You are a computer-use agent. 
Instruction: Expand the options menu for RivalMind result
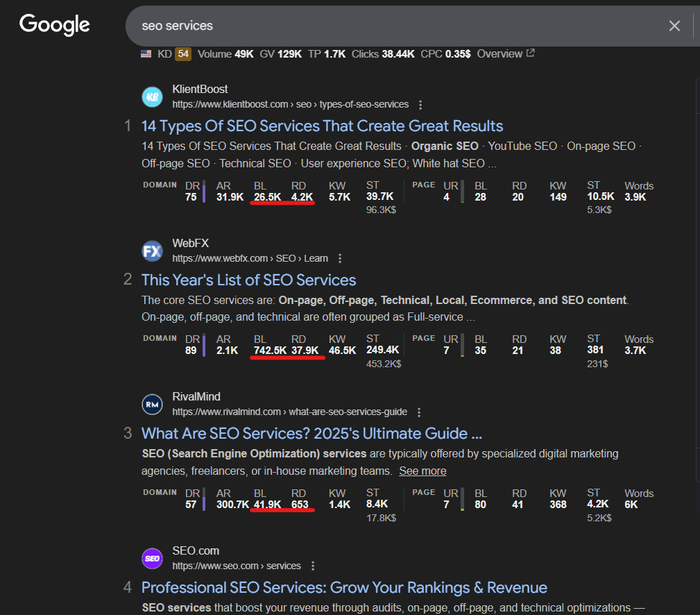[419, 412]
